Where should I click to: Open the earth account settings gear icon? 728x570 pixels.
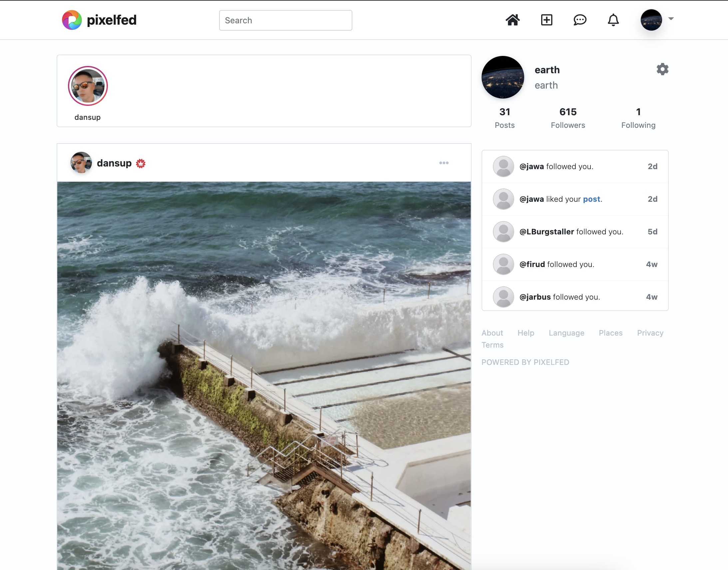pyautogui.click(x=662, y=69)
